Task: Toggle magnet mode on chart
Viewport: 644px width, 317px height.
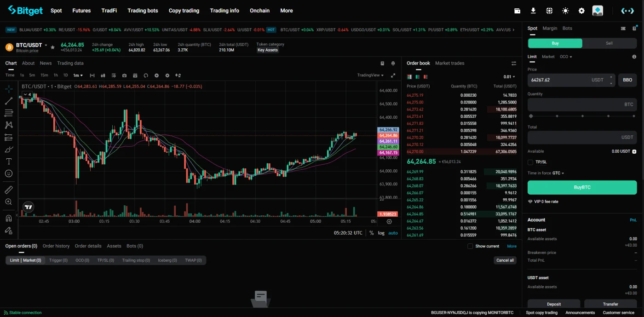Action: point(9,218)
